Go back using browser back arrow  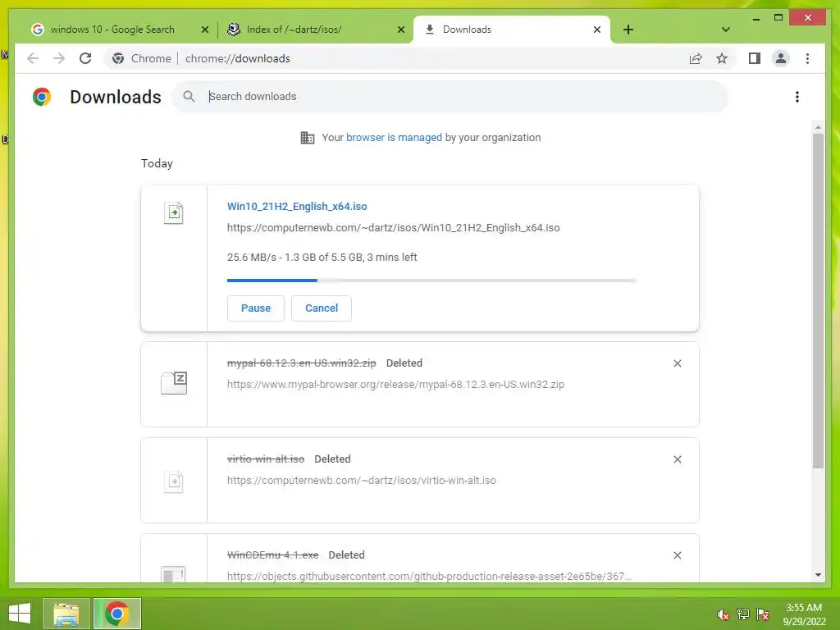click(33, 58)
